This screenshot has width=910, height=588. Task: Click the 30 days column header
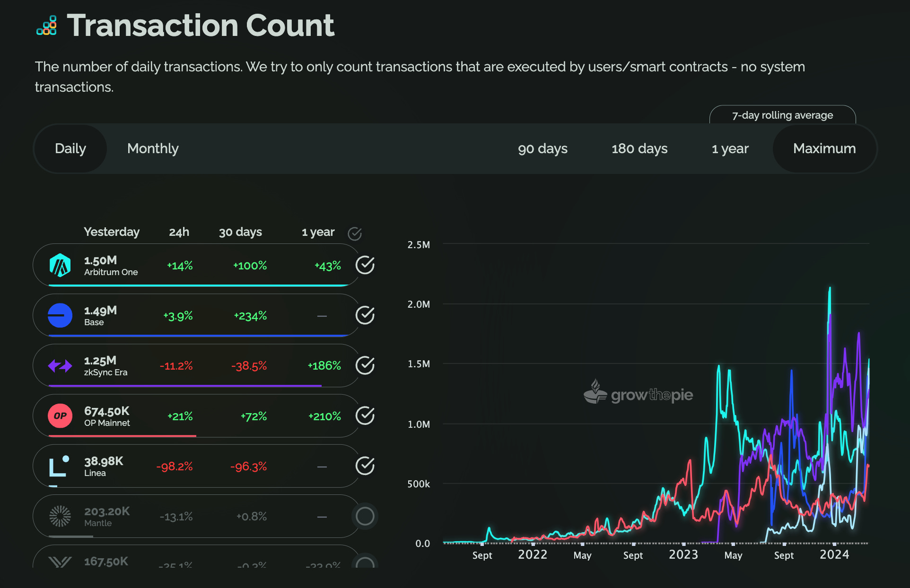240,232
